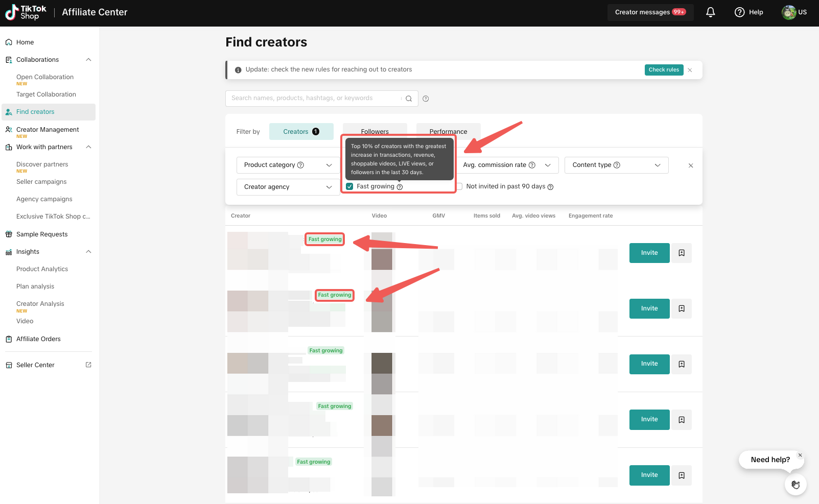Uncheck the Fast growing checkbox
The image size is (819, 504).
(x=349, y=186)
